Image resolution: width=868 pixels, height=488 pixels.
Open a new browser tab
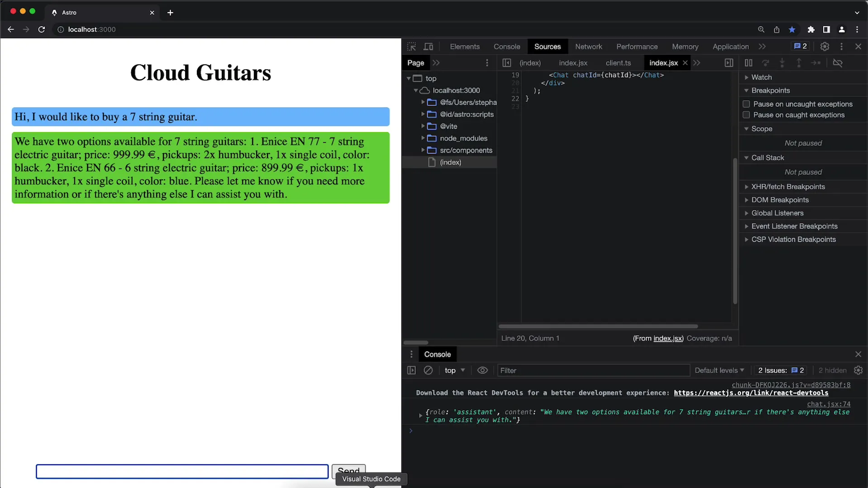pos(170,13)
